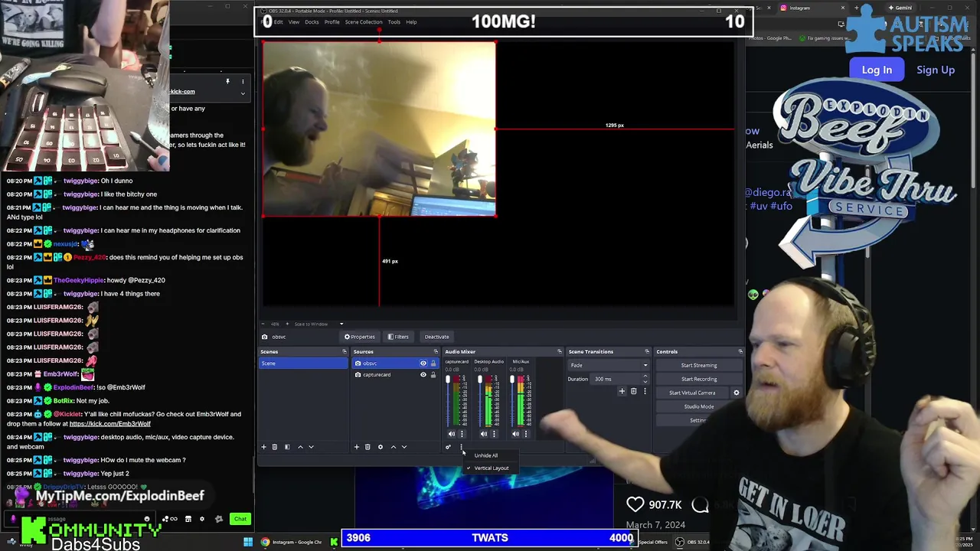Toggle lock on capturecard source
Image resolution: width=980 pixels, height=551 pixels.
433,375
